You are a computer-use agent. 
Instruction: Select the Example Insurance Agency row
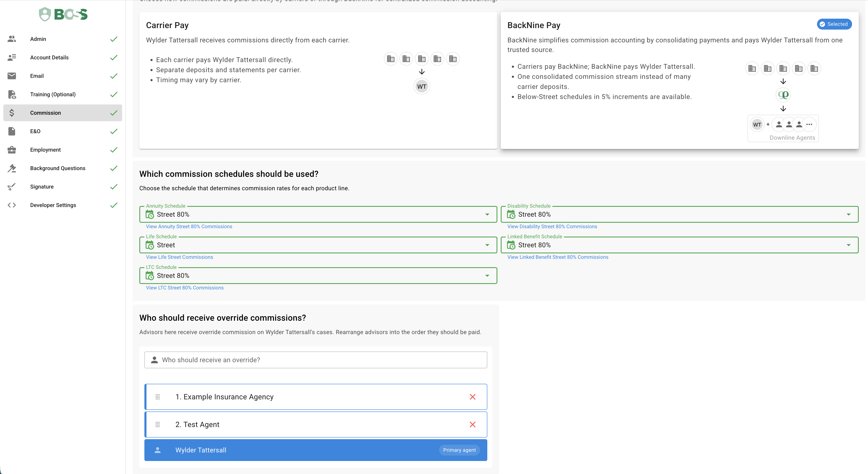[x=316, y=397]
